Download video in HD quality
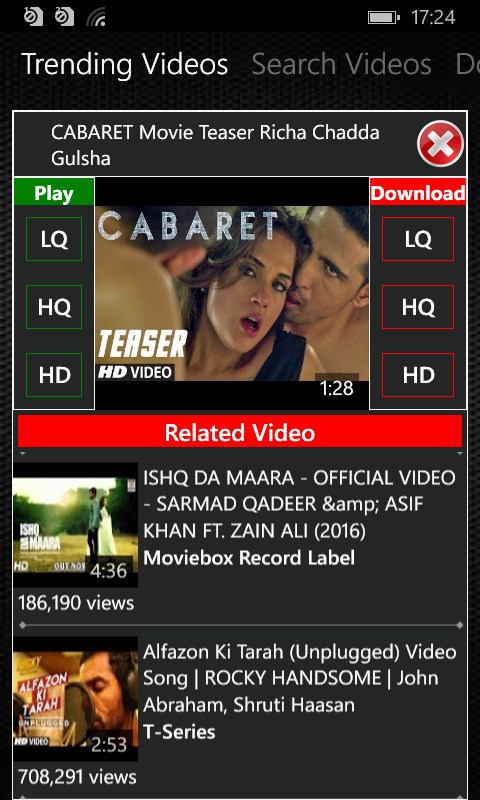Viewport: 480px width, 800px height. coord(418,375)
